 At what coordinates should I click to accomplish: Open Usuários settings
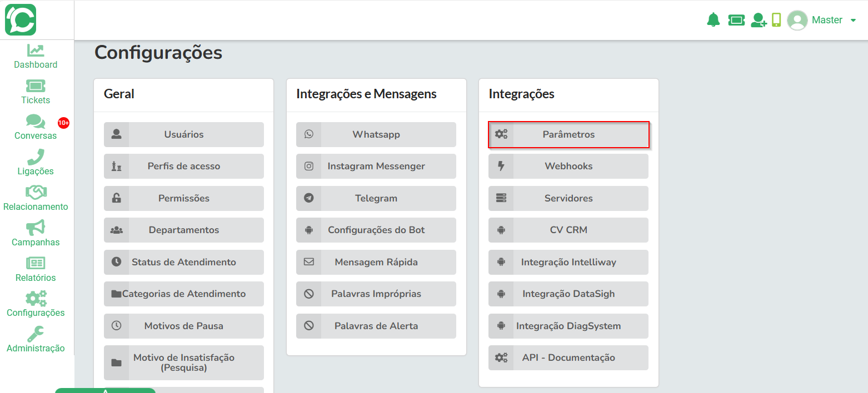coord(184,134)
